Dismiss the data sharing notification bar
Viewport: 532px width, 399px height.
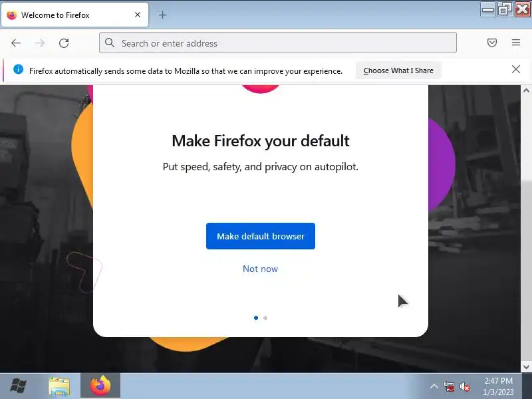pos(516,70)
